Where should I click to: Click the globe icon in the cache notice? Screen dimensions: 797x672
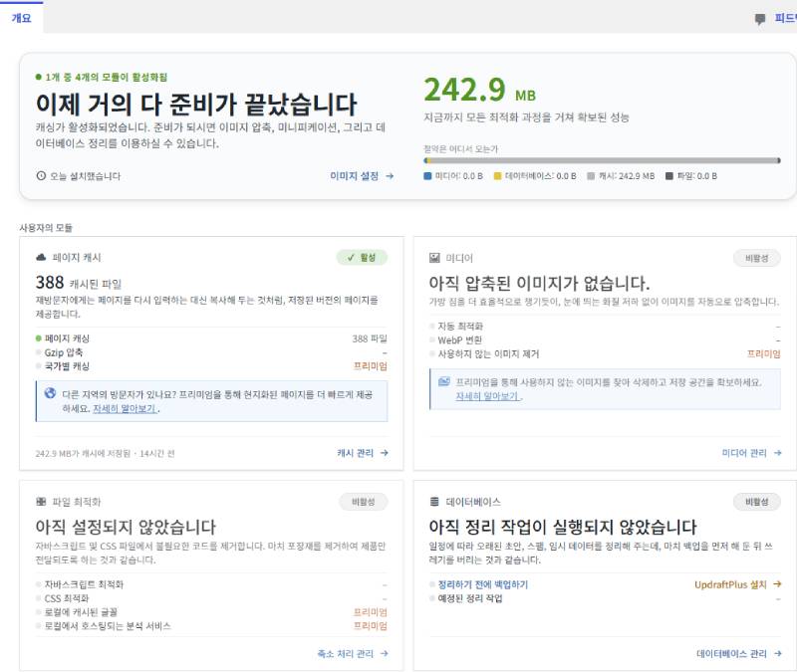[x=50, y=393]
